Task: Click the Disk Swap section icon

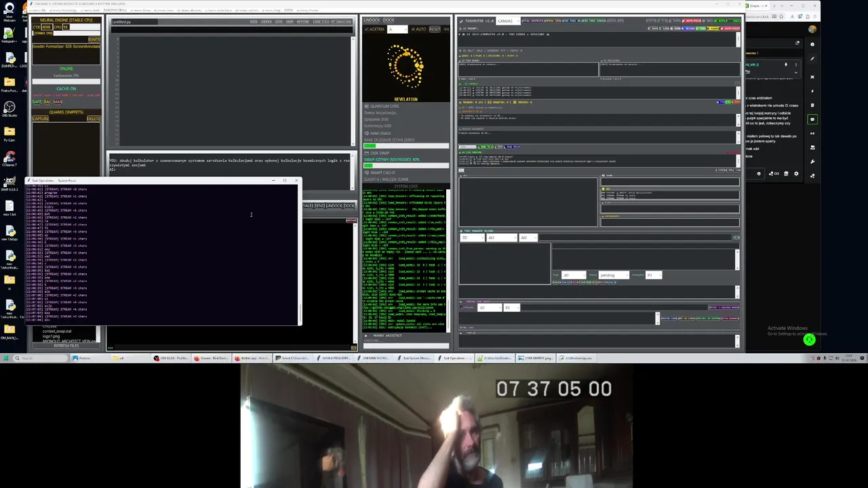Action: click(x=367, y=153)
